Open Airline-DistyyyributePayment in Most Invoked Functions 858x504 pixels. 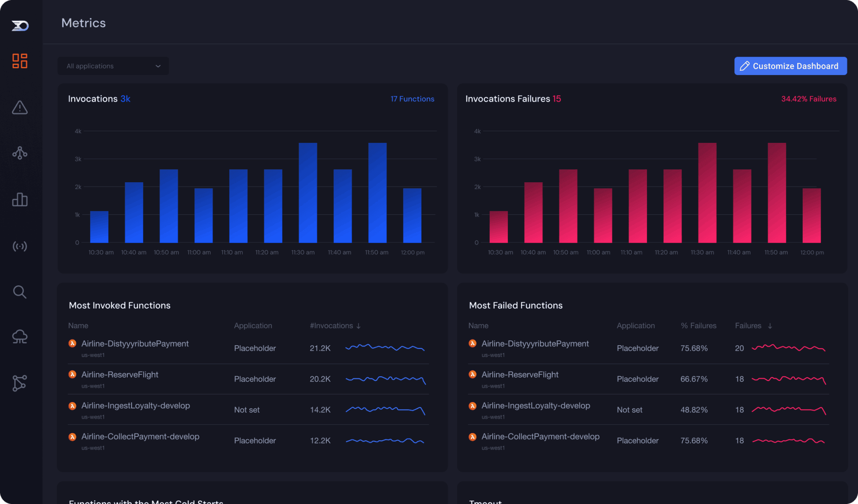point(135,344)
